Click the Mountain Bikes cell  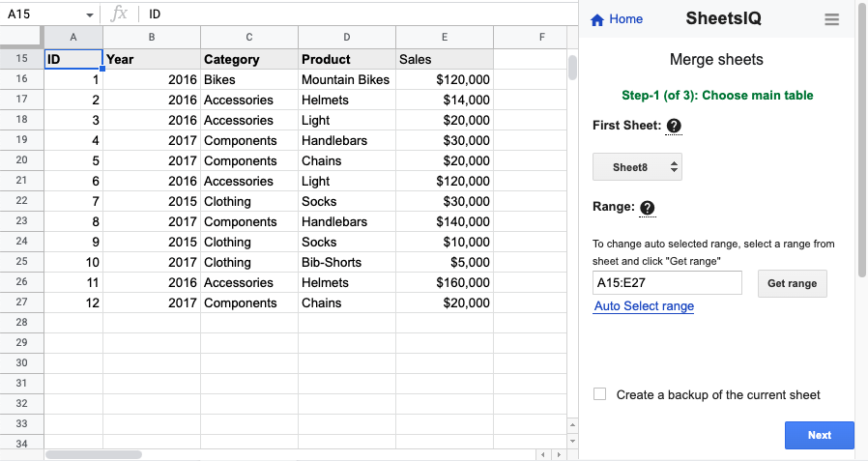pos(347,79)
